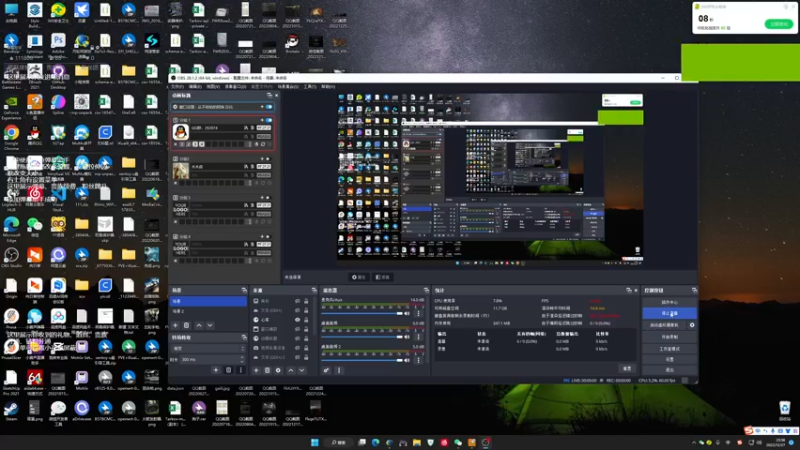The image size is (800, 450).
Task: Add item to group 1 in title dock
Action: tap(262, 120)
